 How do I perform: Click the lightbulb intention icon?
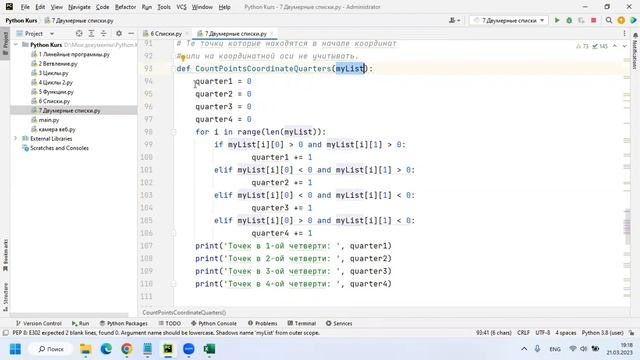coord(183,58)
